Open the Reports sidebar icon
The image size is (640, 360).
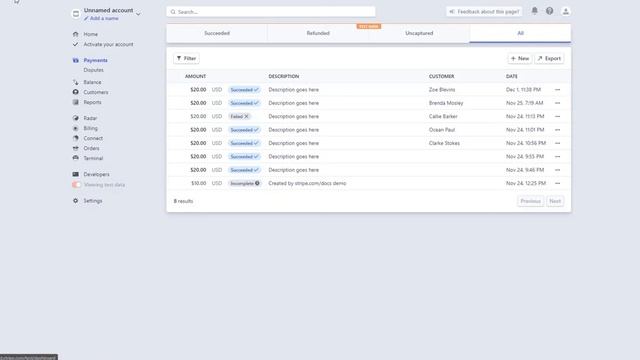76,102
